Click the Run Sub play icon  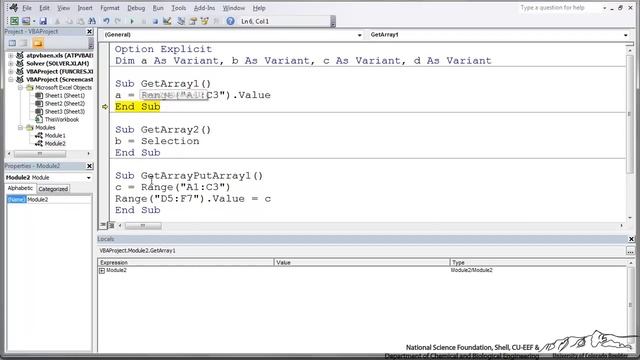(x=132, y=21)
